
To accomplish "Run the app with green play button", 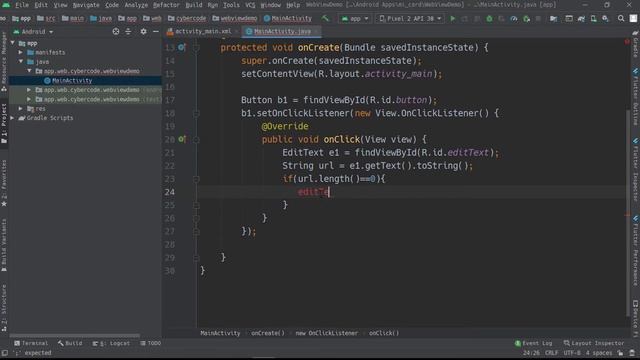I will click(x=453, y=18).
